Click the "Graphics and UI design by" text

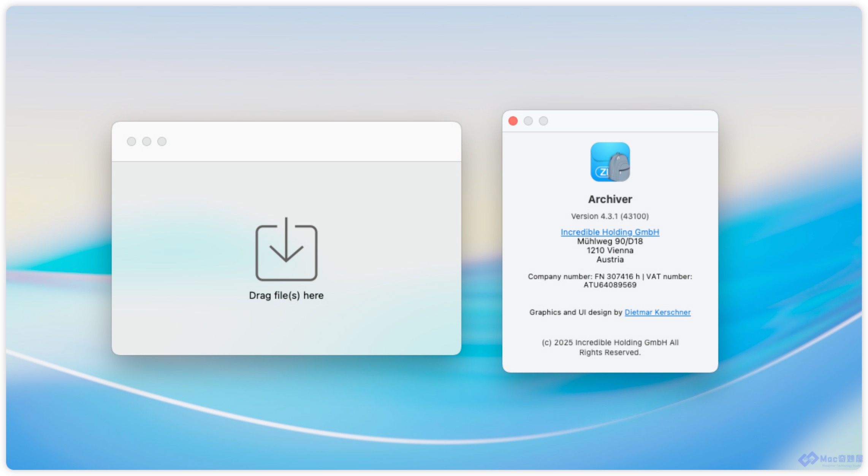(x=575, y=312)
